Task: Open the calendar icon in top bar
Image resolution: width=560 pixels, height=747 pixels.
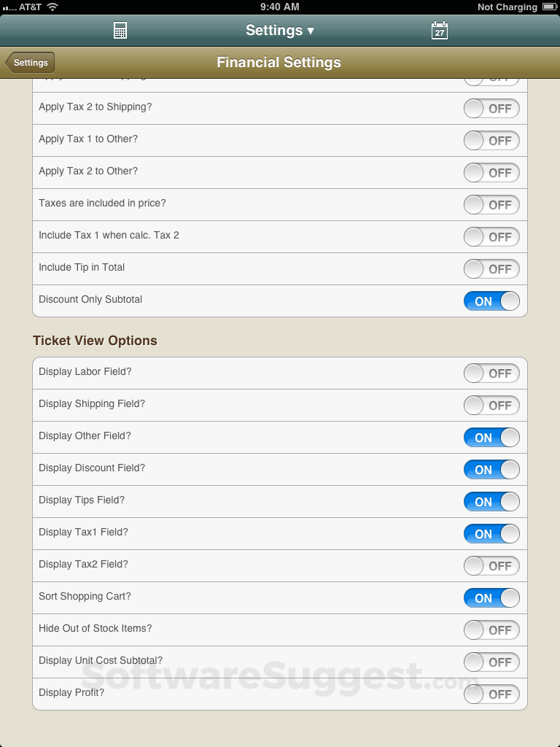Action: pos(440,31)
